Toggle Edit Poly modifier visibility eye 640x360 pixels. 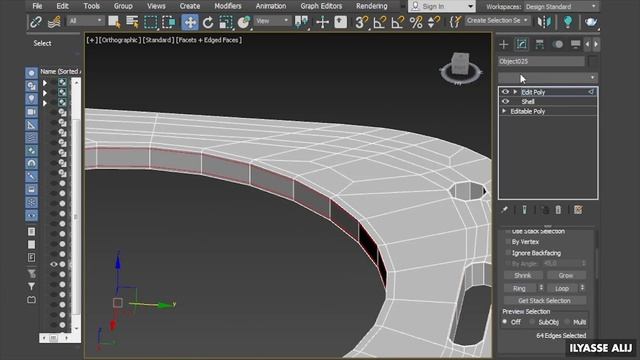click(505, 92)
